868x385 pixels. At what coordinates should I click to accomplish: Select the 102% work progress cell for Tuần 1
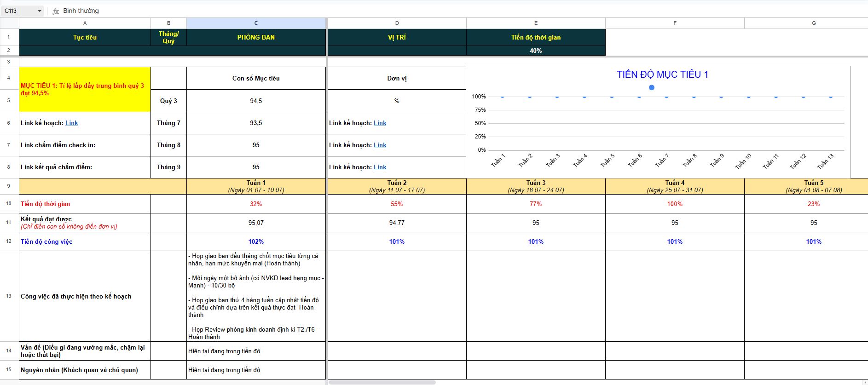256,241
